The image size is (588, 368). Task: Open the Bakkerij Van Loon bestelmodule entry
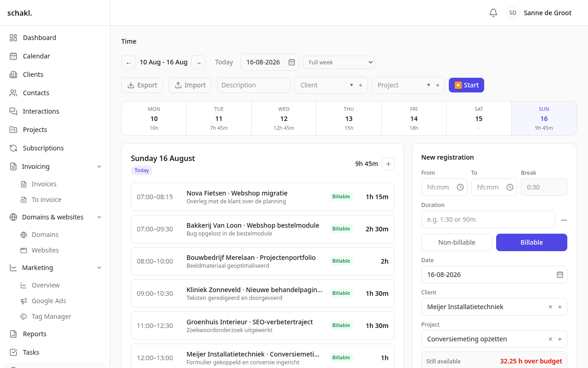[x=263, y=229]
